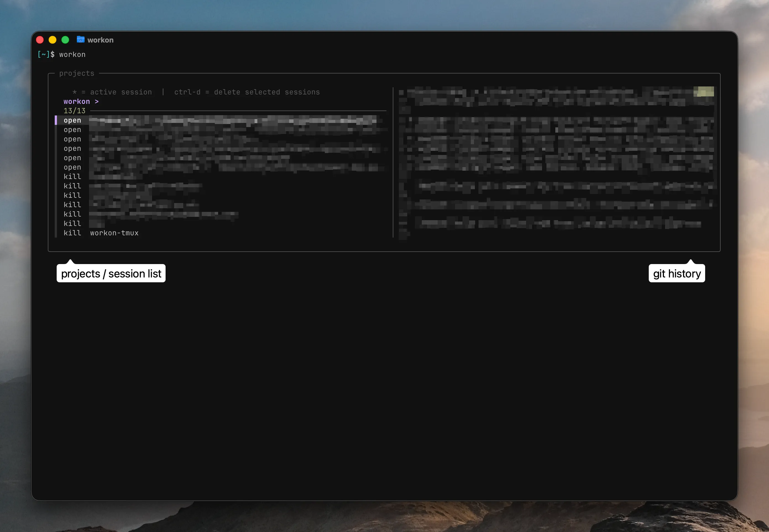Maximize the workon terminal window

coord(65,40)
